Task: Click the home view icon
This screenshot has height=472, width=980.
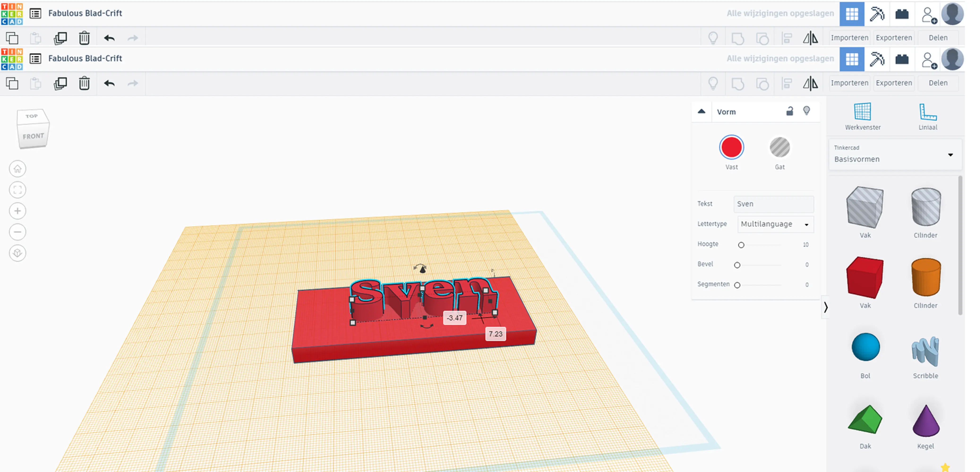Action: click(x=17, y=169)
